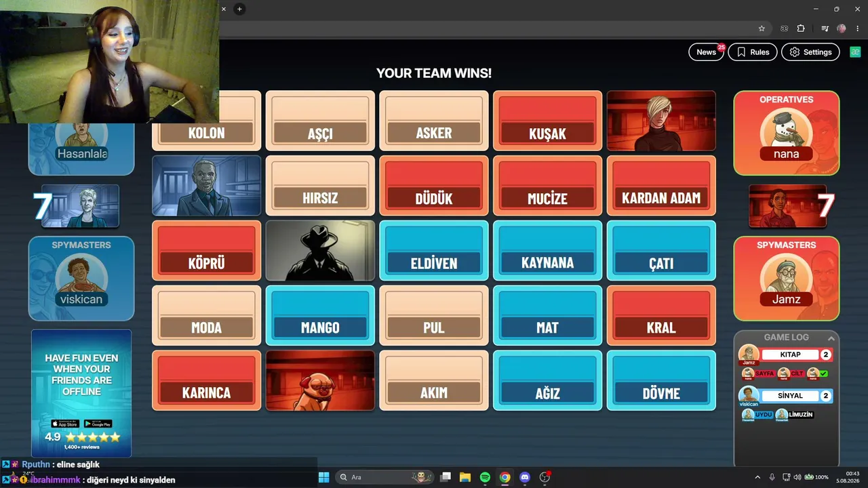The image size is (868, 488).
Task: Select the AKIM card
Action: 434,381
